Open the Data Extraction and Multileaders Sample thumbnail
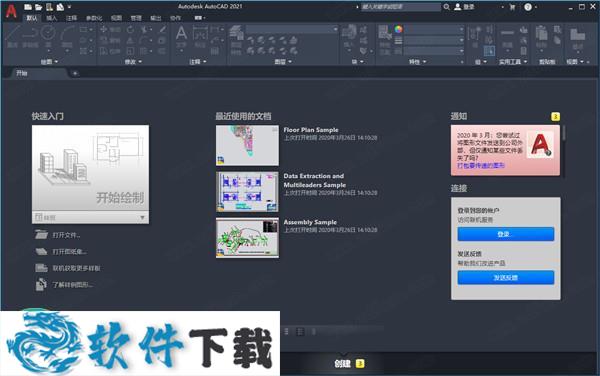 point(247,192)
